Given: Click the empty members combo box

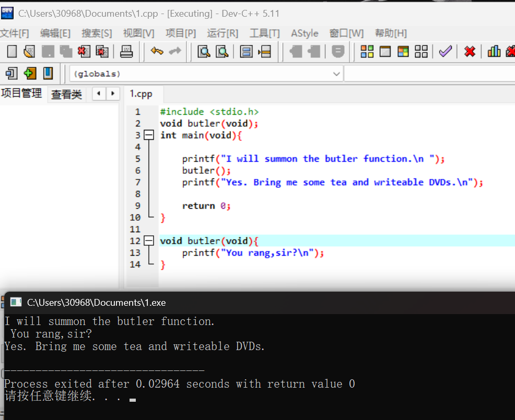Looking at the screenshot, I should coord(430,74).
